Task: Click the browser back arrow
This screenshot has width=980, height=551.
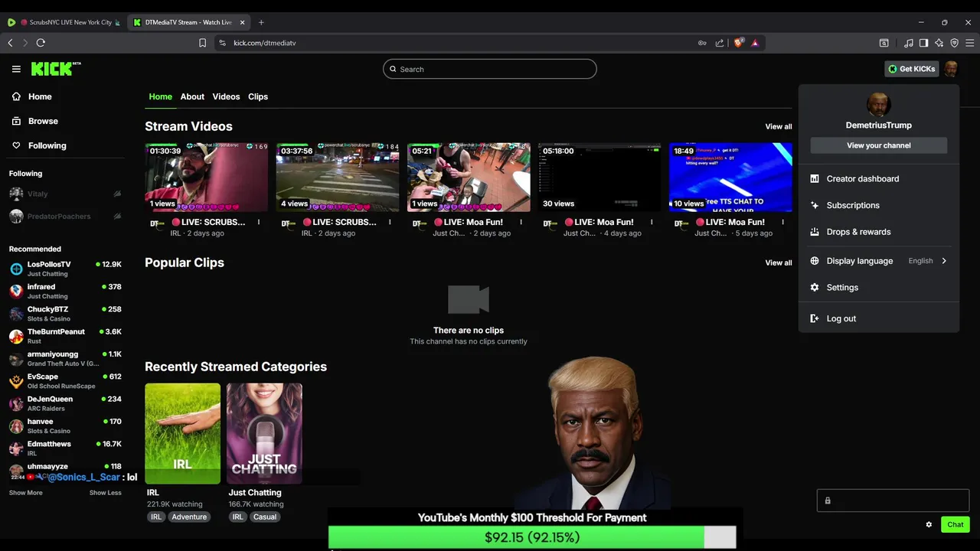Action: click(x=10, y=43)
